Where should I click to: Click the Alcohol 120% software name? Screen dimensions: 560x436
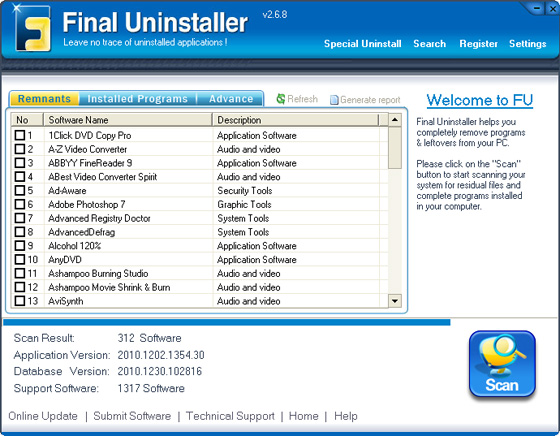75,246
